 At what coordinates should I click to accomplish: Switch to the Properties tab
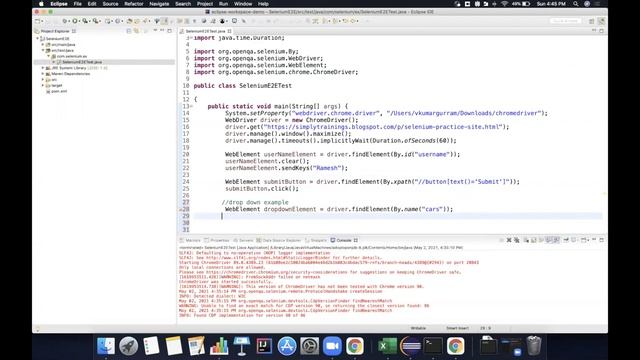point(217,240)
